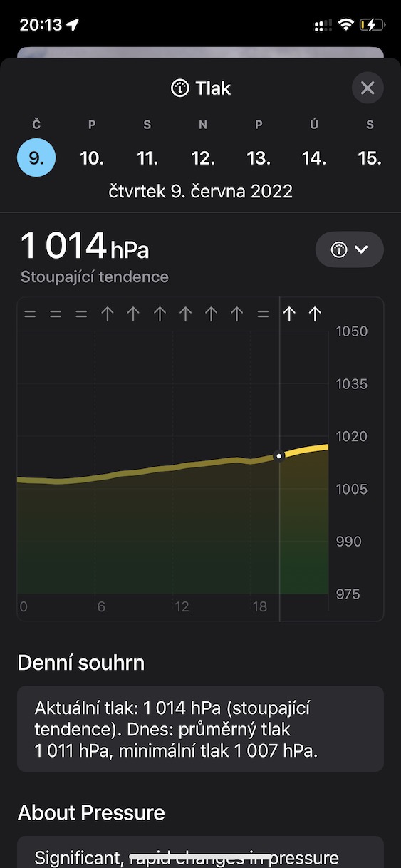The height and width of the screenshot is (868, 401).
Task: Tap the first equals trend symbol
Action: (30, 314)
